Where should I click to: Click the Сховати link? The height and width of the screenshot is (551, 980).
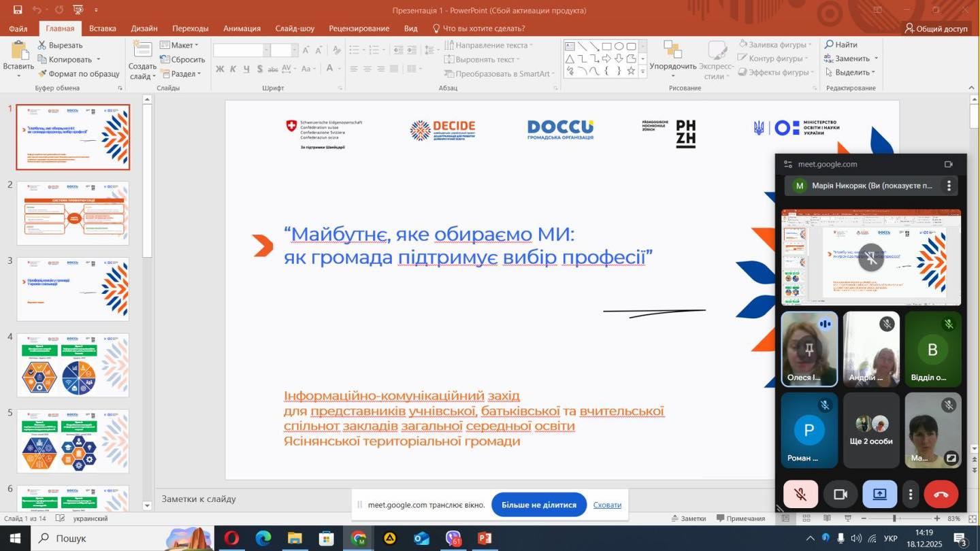point(607,505)
